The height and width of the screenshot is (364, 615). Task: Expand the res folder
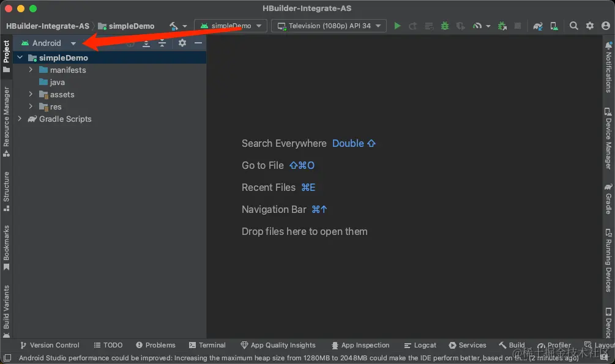(x=31, y=106)
